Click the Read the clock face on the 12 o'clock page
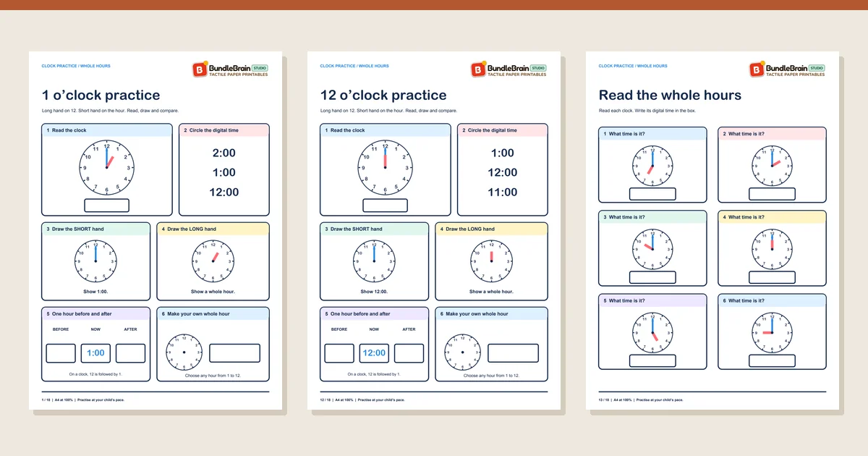 [385, 167]
